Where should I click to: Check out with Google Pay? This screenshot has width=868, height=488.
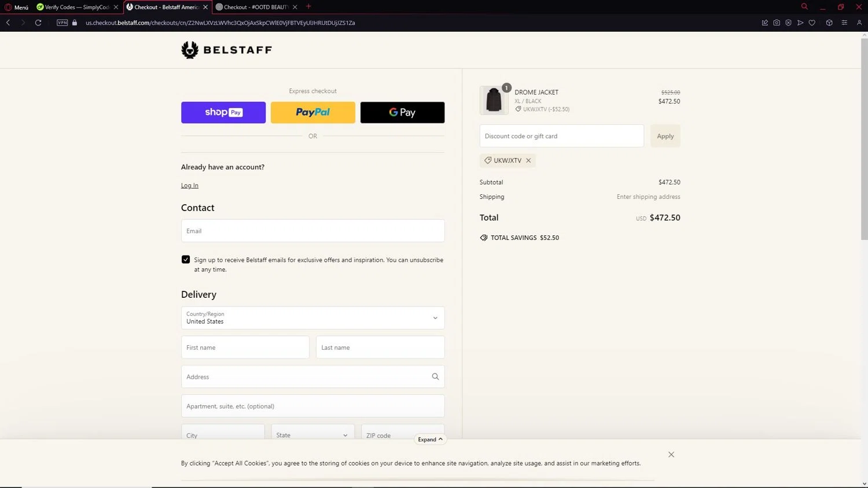(x=403, y=112)
